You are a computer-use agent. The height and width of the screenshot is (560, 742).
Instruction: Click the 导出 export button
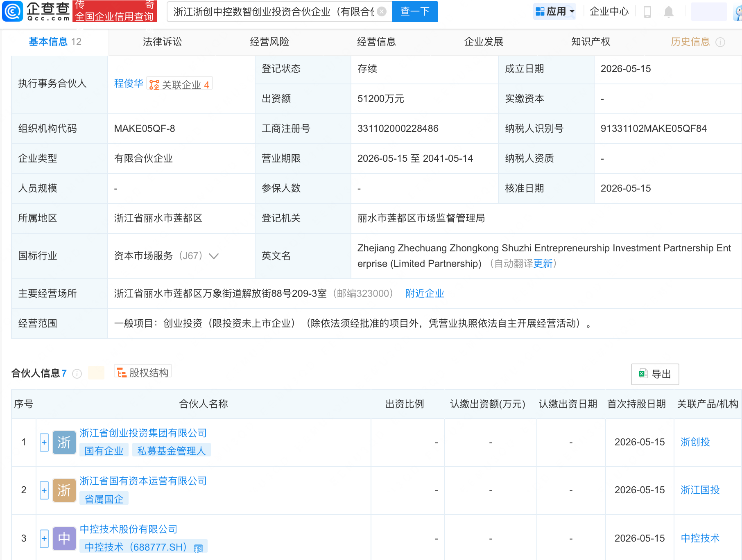(655, 374)
